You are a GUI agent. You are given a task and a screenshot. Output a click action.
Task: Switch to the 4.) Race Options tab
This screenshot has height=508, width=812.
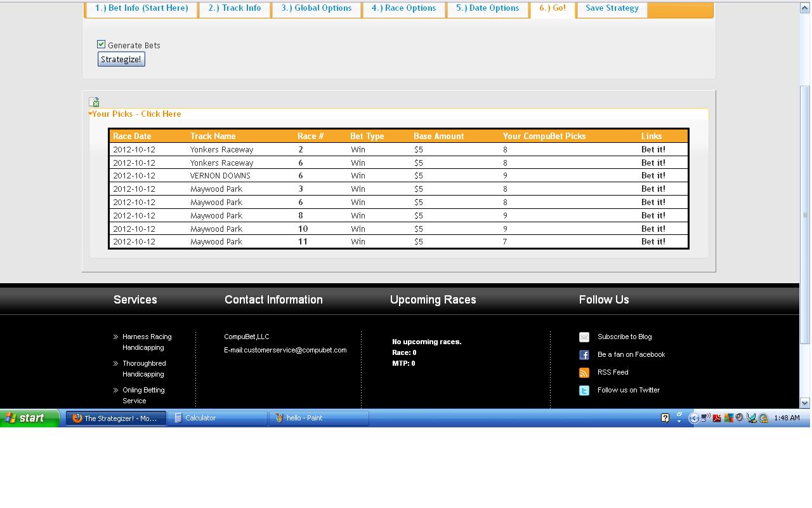403,8
